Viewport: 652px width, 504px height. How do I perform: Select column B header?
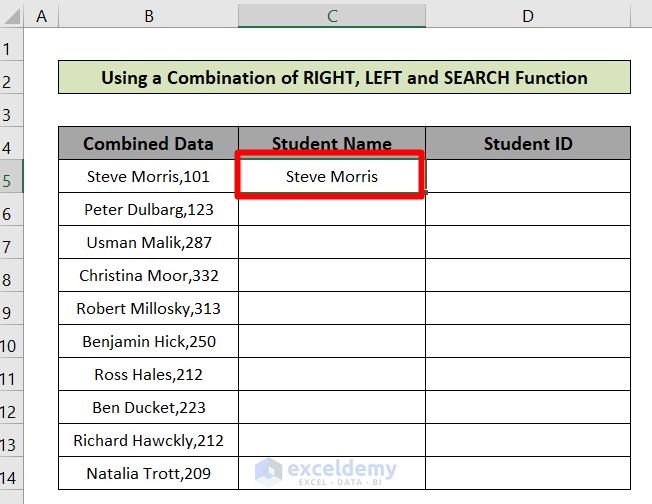tap(148, 15)
